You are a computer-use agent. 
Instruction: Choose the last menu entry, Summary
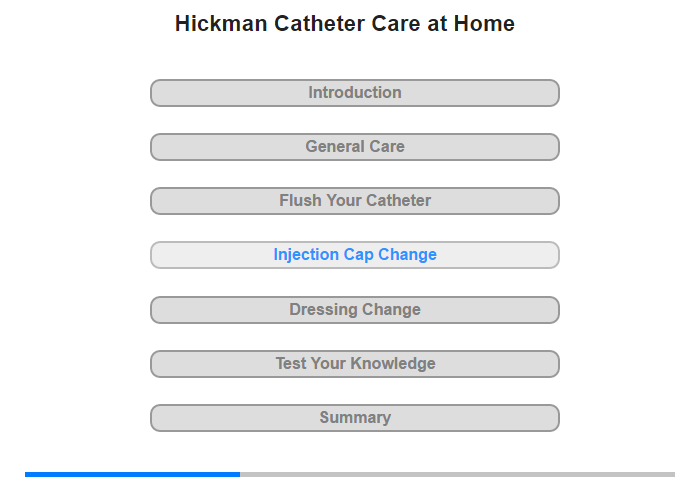click(355, 418)
